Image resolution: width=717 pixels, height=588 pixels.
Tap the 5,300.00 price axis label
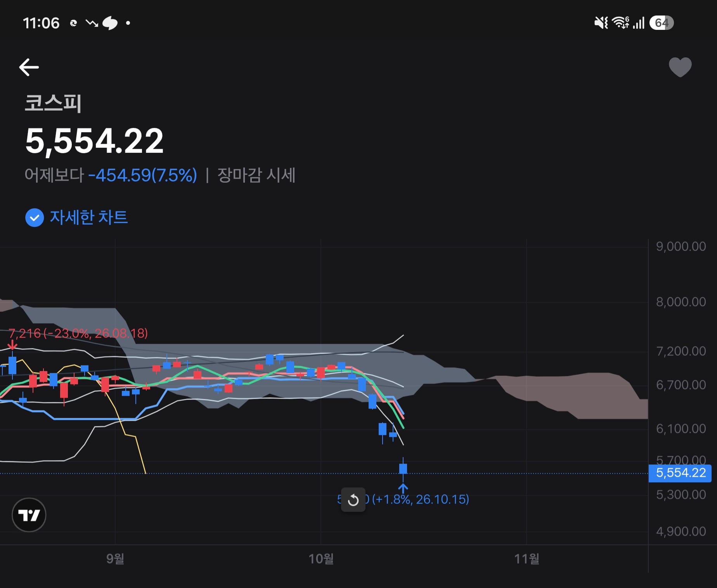pyautogui.click(x=681, y=495)
